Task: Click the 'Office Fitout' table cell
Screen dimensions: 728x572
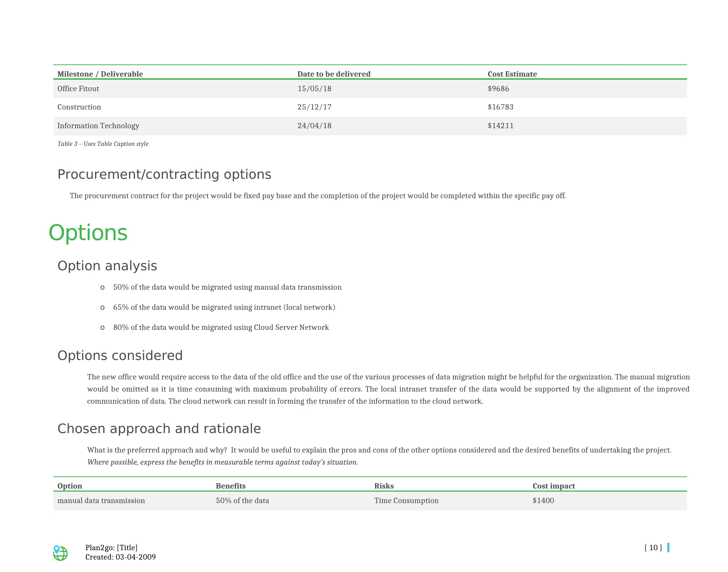Action: pyautogui.click(x=78, y=89)
